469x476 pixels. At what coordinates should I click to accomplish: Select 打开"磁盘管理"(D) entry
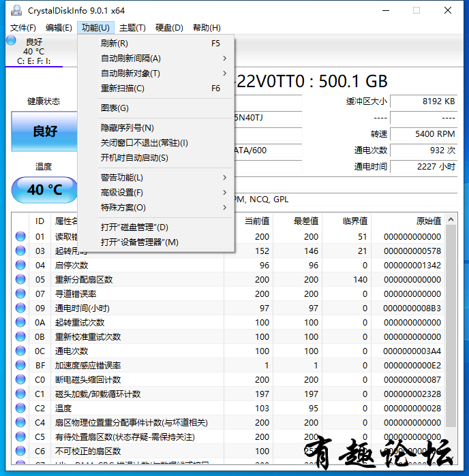coord(156,227)
